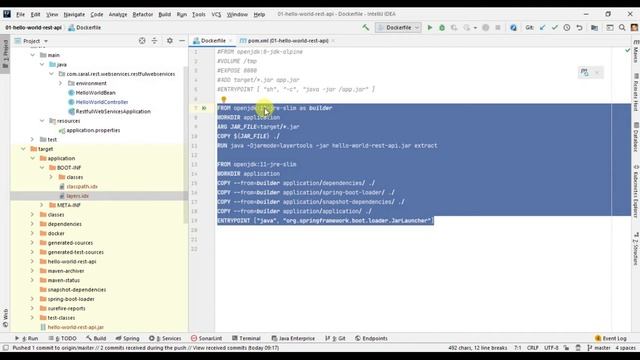Click the floating editor toolbar icon
640x360 pixels.
(584, 73)
